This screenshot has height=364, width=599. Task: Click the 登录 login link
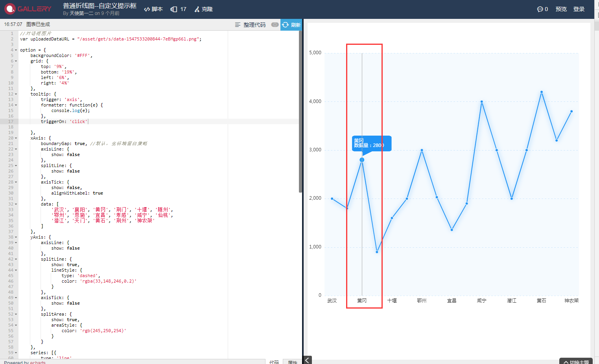[579, 9]
